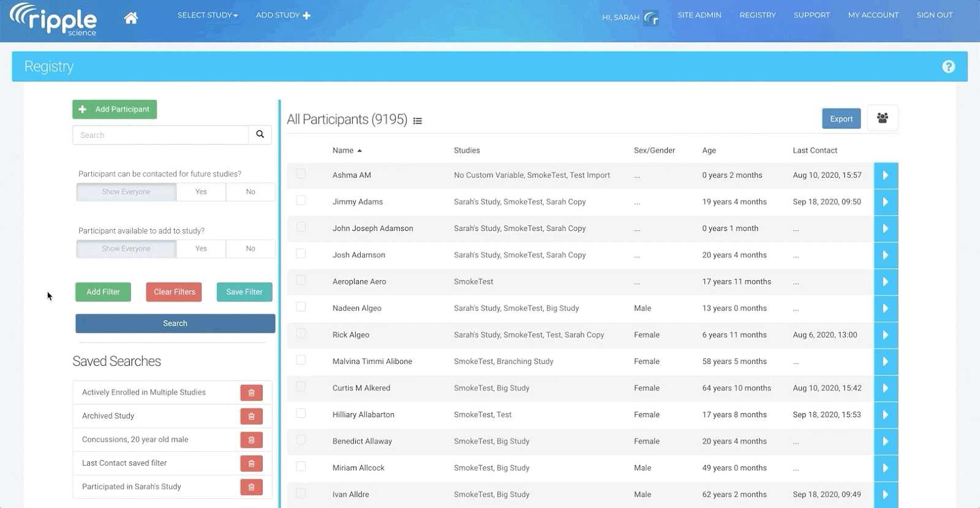The width and height of the screenshot is (980, 508).
Task: Select the checkbox for Nadeen Algeo
Action: [x=301, y=307]
